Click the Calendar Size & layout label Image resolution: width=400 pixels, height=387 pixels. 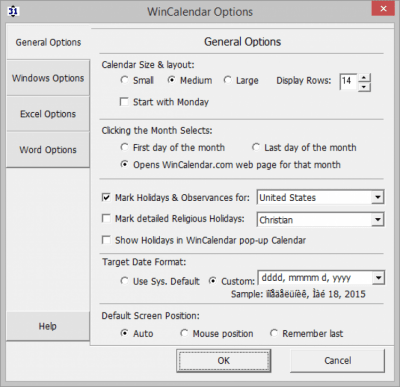pyautogui.click(x=148, y=65)
